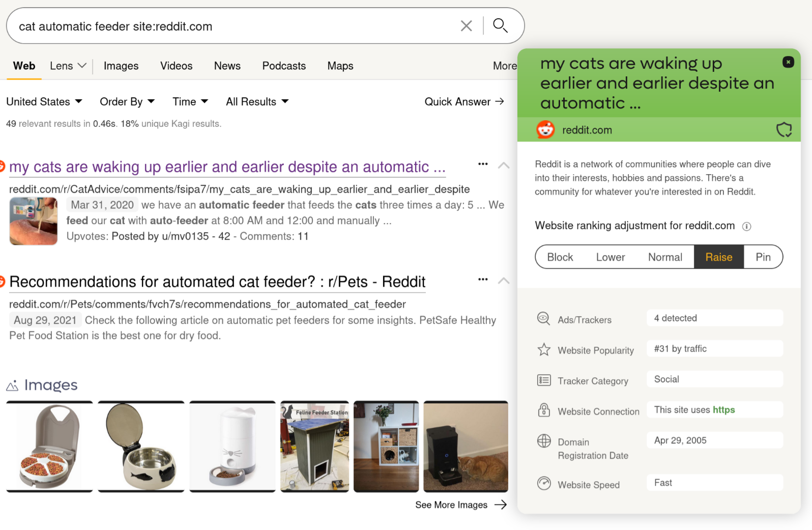Switch to the Images tab
The height and width of the screenshot is (530, 812).
121,66
